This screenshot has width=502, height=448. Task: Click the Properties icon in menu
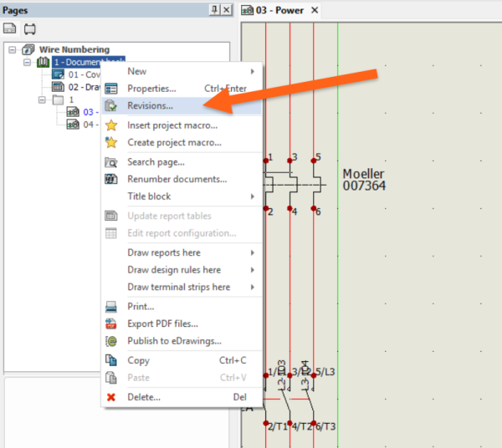(111, 89)
